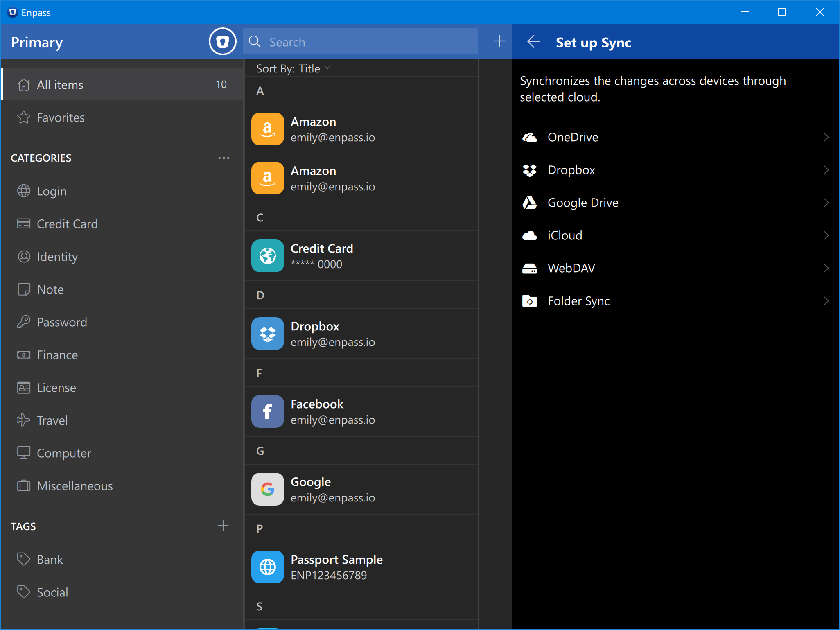Expand OneDrive option chevron
The width and height of the screenshot is (840, 630).
coord(826,137)
